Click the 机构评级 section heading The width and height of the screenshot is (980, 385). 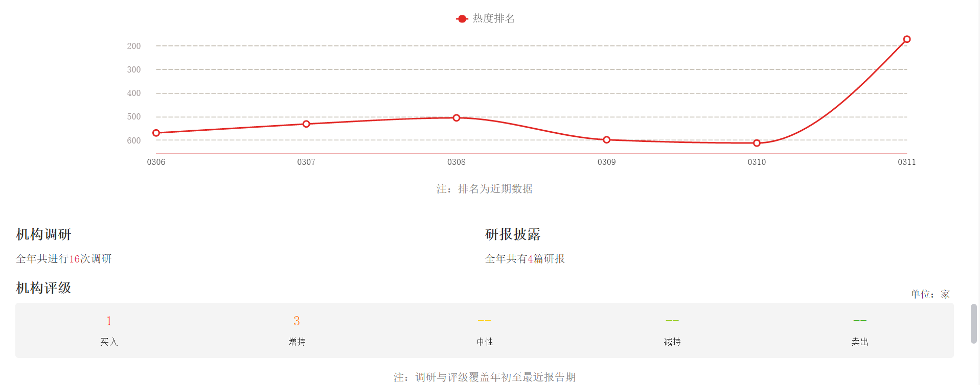pos(43,288)
